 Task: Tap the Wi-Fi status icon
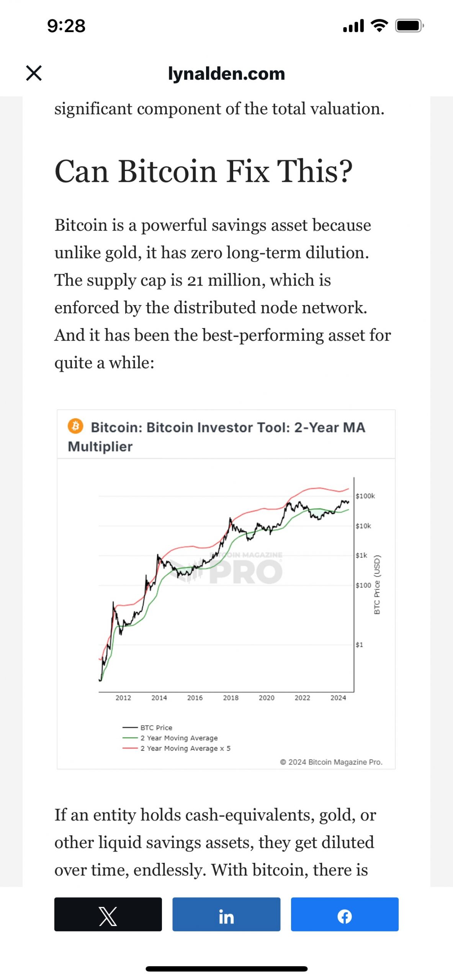(379, 26)
